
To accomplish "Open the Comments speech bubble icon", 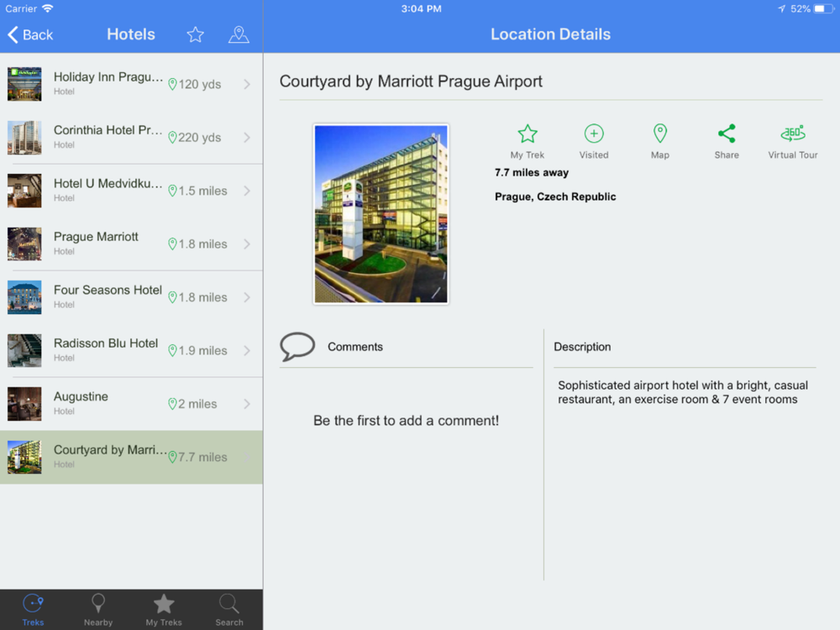I will click(297, 347).
